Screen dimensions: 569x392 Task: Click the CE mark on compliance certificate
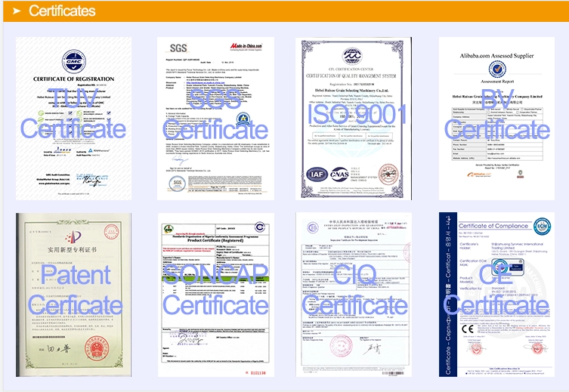[469, 327]
